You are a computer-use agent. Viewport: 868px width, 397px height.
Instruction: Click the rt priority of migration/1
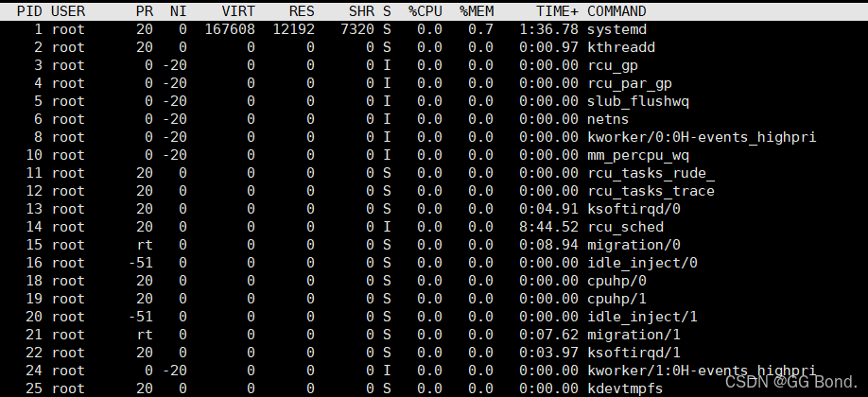pos(145,335)
